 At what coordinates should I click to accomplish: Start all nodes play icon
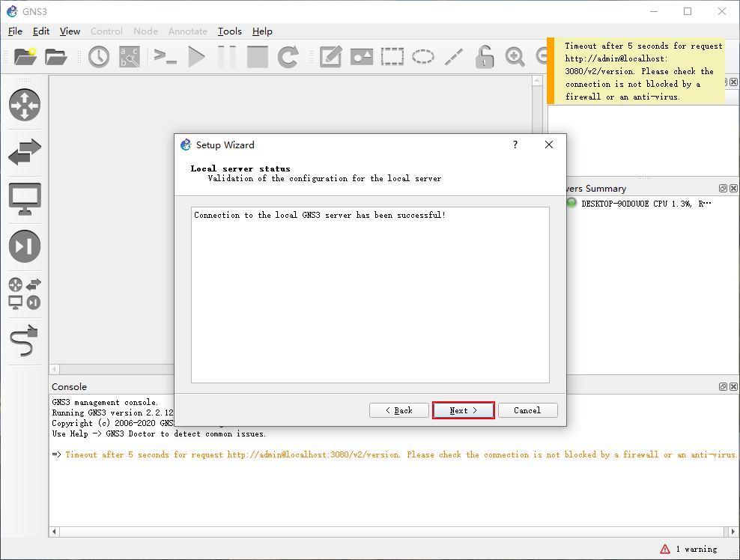[196, 57]
